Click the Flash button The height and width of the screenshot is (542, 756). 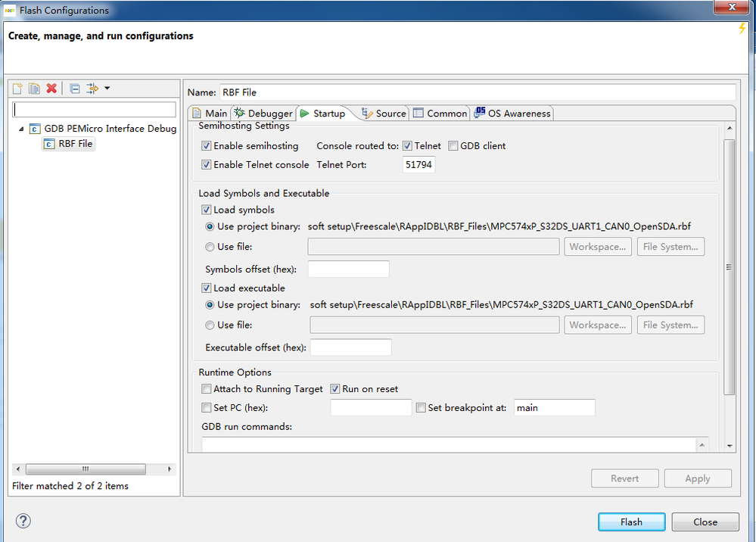pos(631,522)
